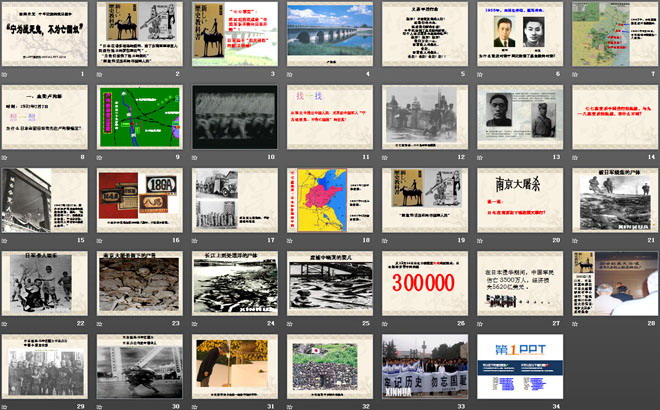The height and width of the screenshot is (410, 660).
Task: Select slide 16 with 18GA armband badges
Action: (x=140, y=200)
